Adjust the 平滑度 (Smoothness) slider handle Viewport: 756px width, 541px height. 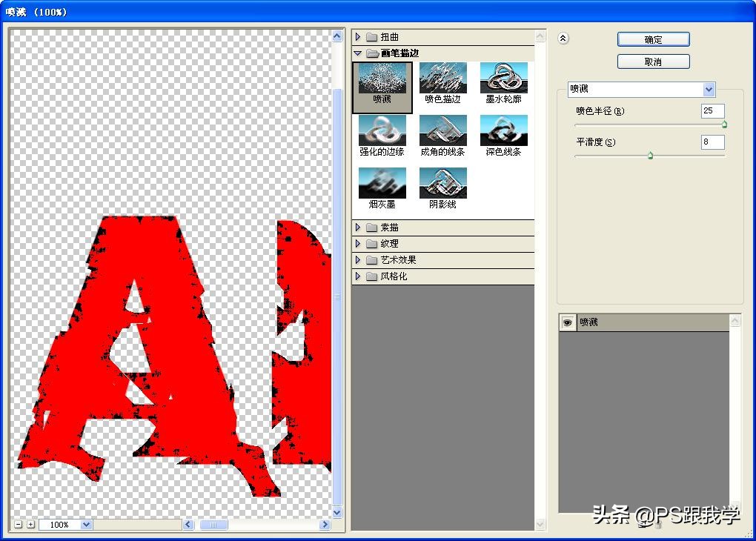click(651, 156)
